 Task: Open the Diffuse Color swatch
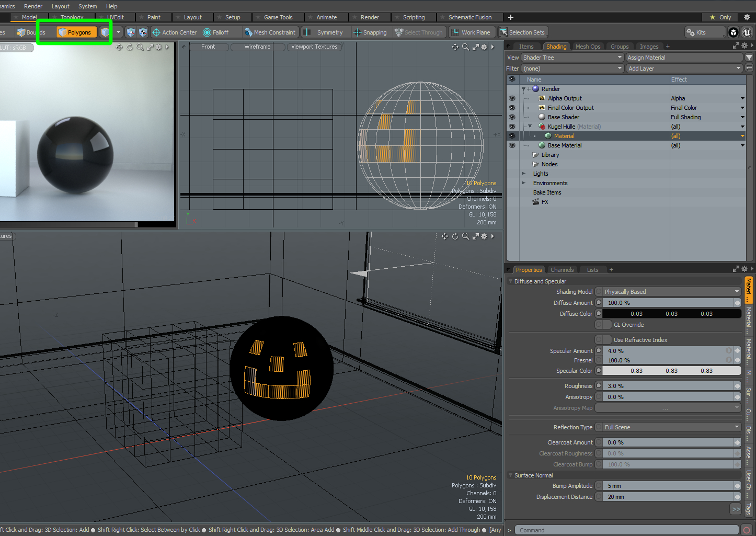tap(672, 314)
